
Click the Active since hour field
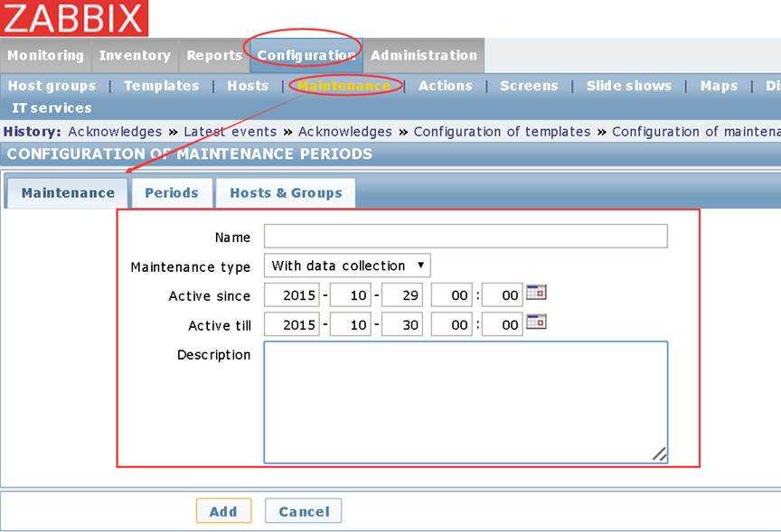[x=451, y=295]
